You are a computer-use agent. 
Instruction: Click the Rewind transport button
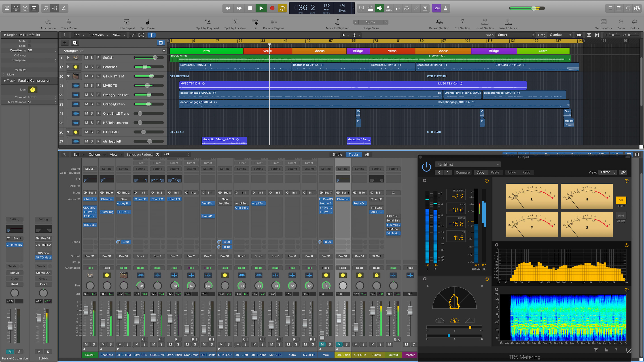(x=228, y=8)
